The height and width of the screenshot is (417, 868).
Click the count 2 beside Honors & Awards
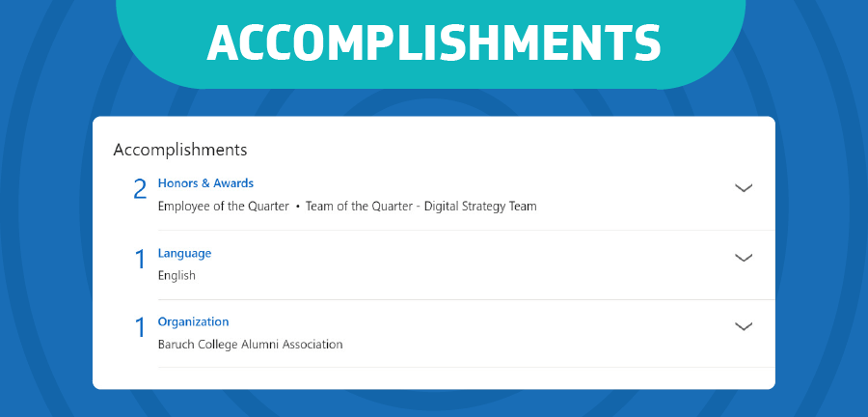(x=140, y=190)
